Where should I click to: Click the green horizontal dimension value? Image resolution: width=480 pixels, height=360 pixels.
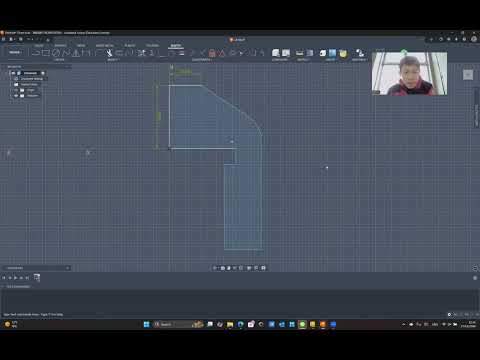click(x=183, y=71)
